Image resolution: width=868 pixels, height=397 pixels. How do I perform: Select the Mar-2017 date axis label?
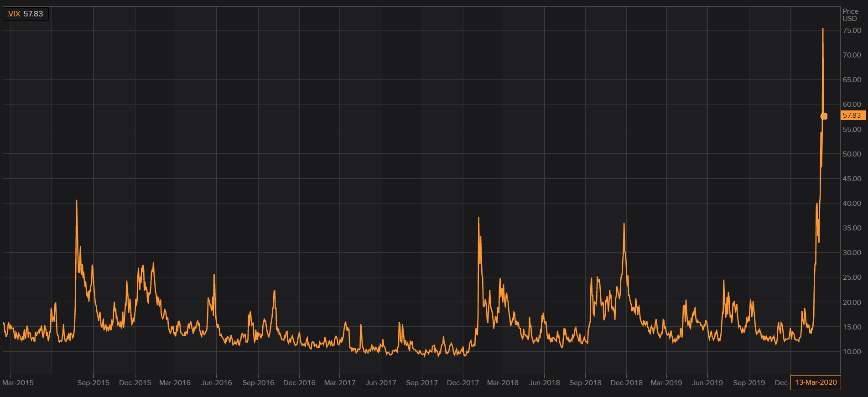tap(340, 383)
